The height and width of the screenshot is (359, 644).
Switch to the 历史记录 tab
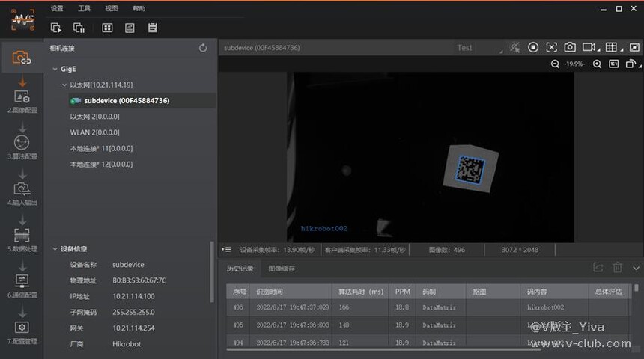[240, 269]
